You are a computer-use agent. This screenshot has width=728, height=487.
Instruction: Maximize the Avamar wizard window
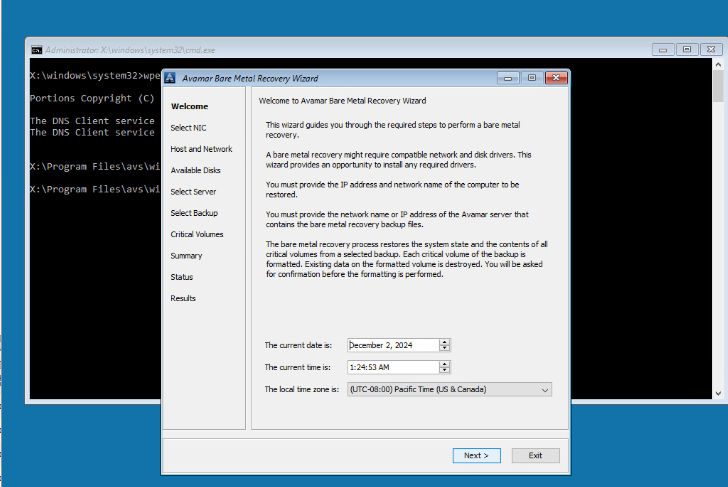[x=532, y=78]
